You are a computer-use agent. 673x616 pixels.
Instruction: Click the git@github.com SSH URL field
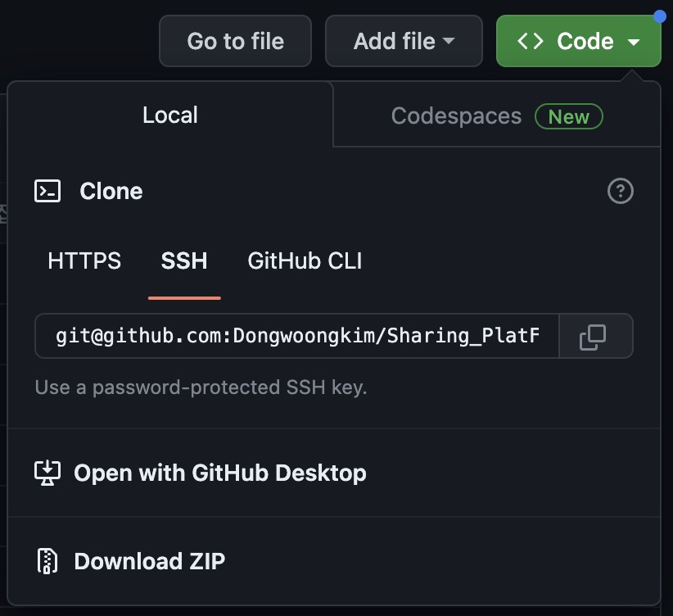297,336
